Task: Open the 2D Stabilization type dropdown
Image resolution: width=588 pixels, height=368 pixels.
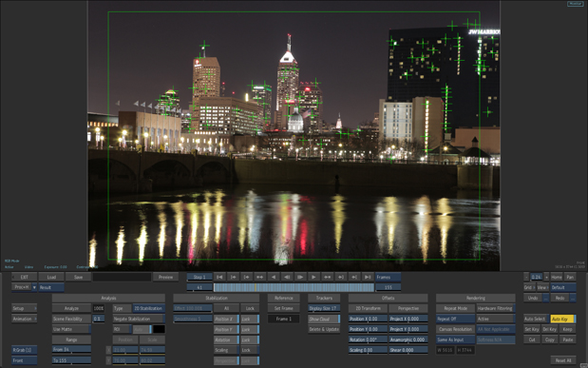Action: click(148, 308)
